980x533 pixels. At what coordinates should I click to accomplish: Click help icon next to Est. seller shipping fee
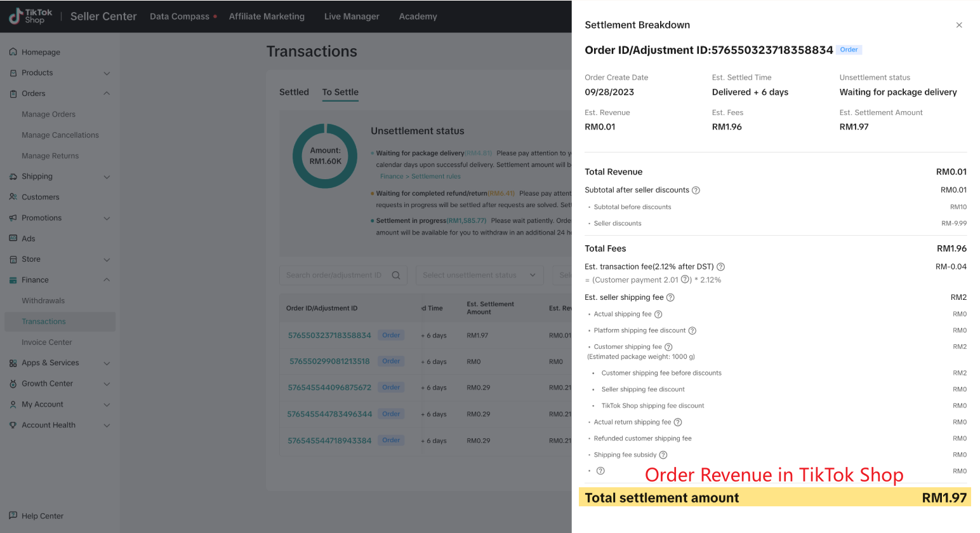(670, 297)
